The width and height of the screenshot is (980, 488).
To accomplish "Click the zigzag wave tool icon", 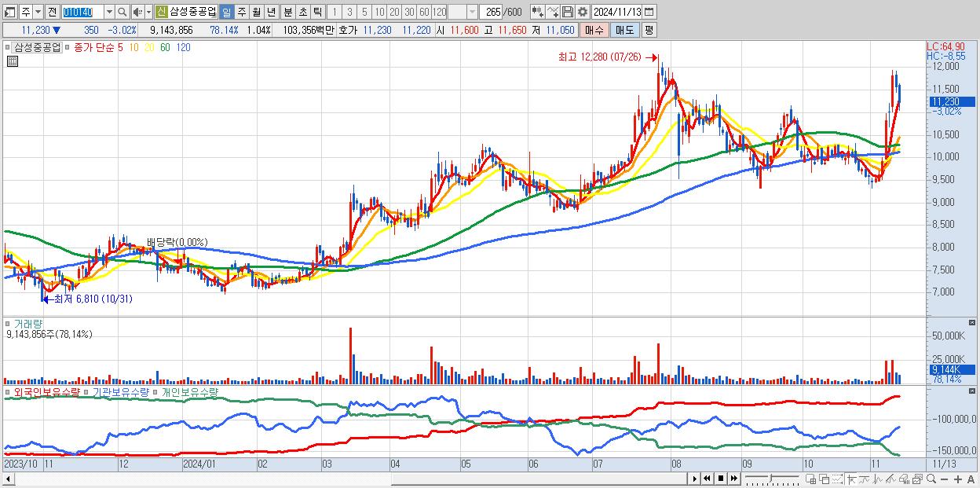I will click(x=878, y=479).
